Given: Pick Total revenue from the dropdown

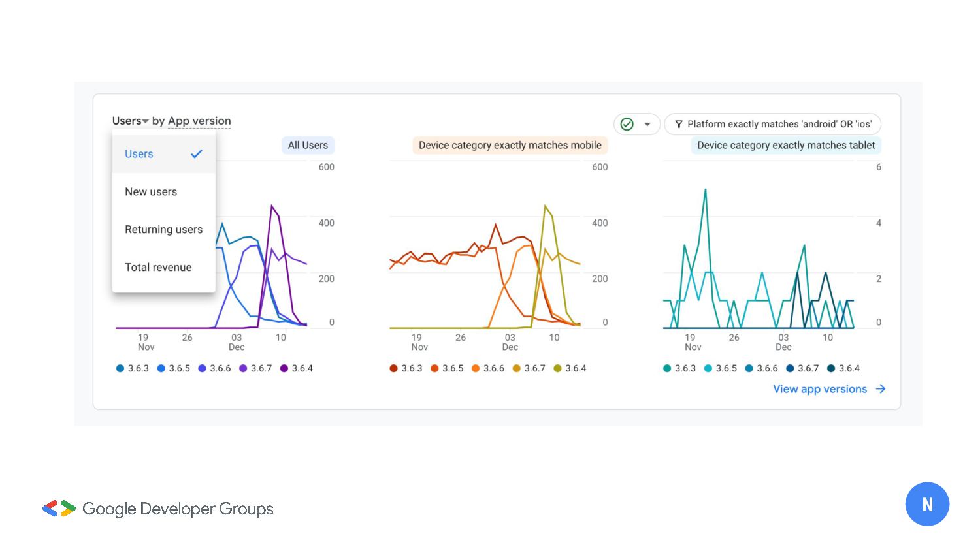Looking at the screenshot, I should click(158, 268).
